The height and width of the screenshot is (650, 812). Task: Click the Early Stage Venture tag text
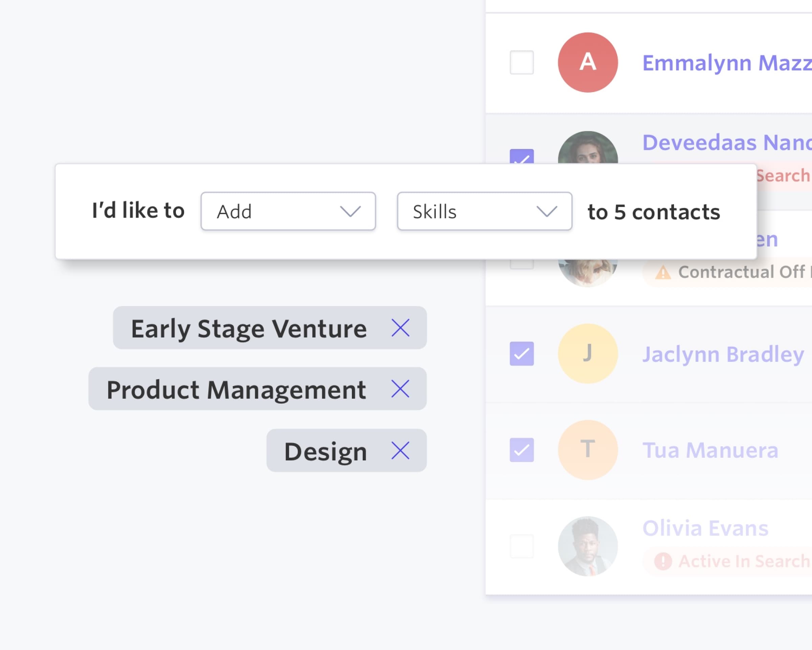[249, 329]
